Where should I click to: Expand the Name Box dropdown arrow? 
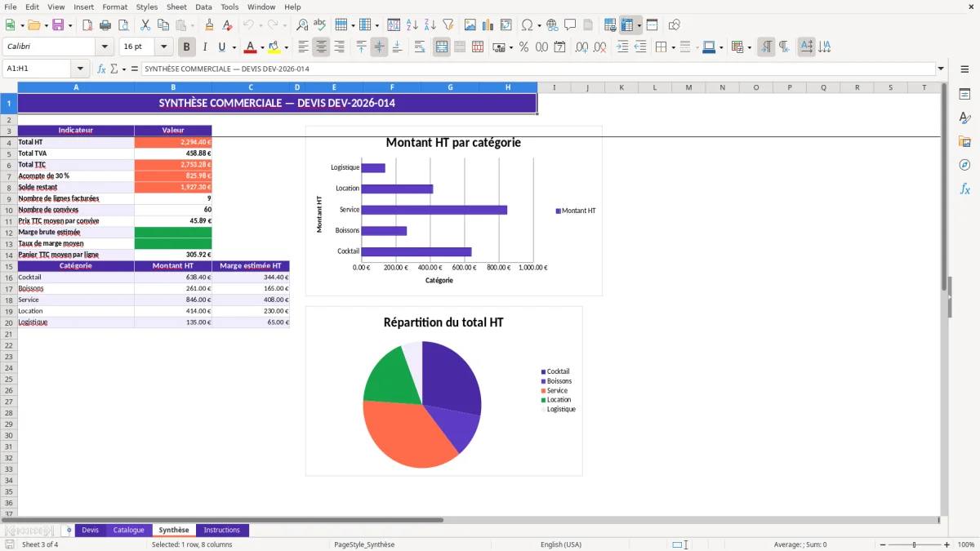tap(80, 69)
